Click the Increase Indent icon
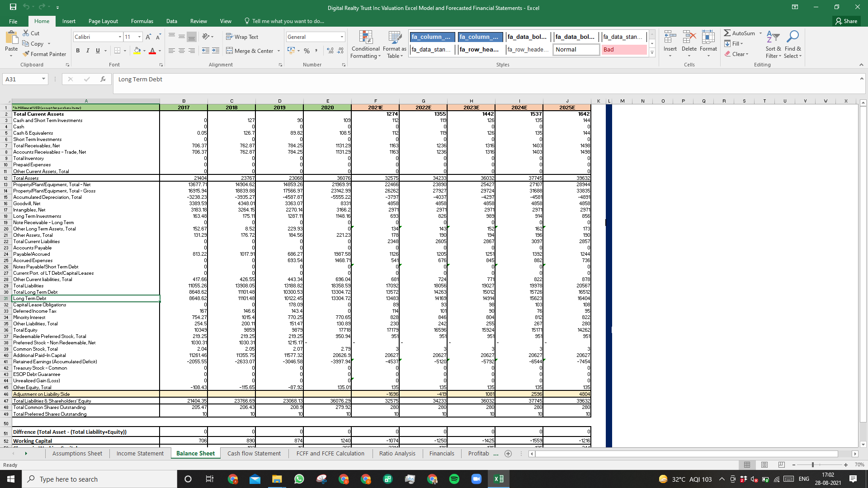Screen dimensions: 868x488 coord(216,51)
